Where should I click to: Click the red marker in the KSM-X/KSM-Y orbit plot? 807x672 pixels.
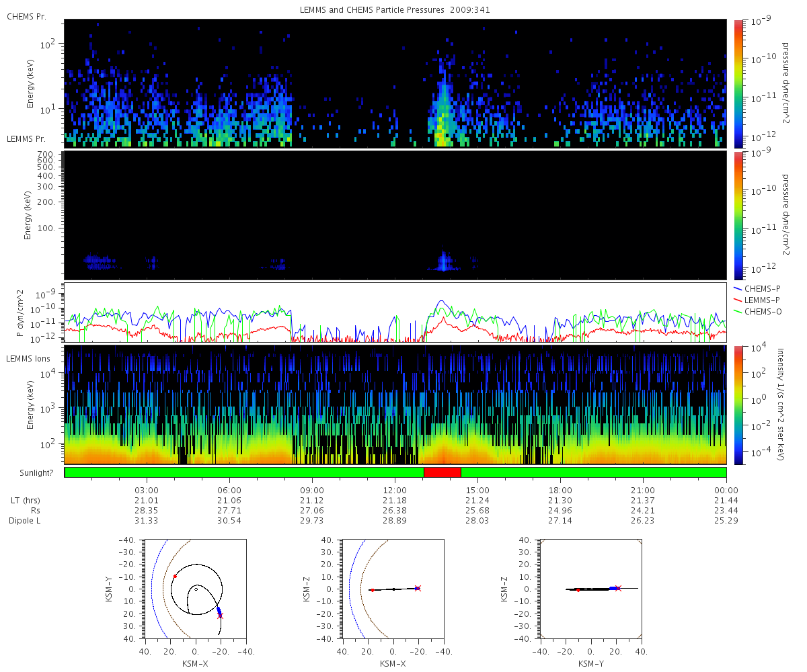click(175, 576)
